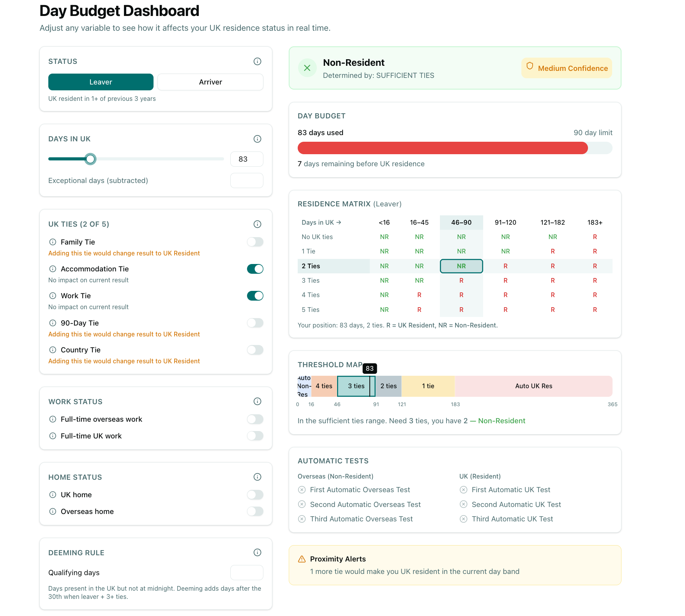Open the Status section info icon

(257, 61)
